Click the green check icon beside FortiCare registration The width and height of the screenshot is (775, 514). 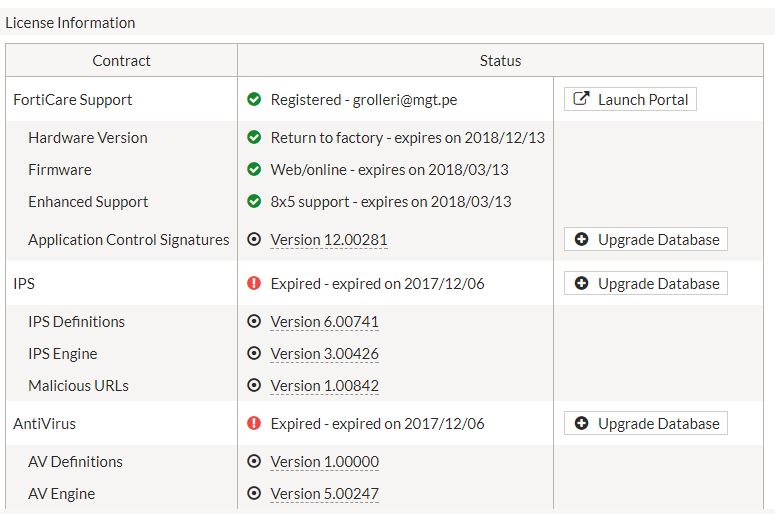[x=254, y=99]
